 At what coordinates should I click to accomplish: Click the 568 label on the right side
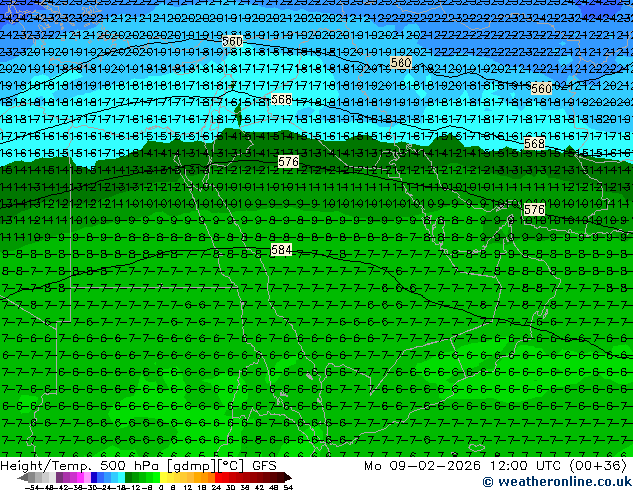(534, 144)
